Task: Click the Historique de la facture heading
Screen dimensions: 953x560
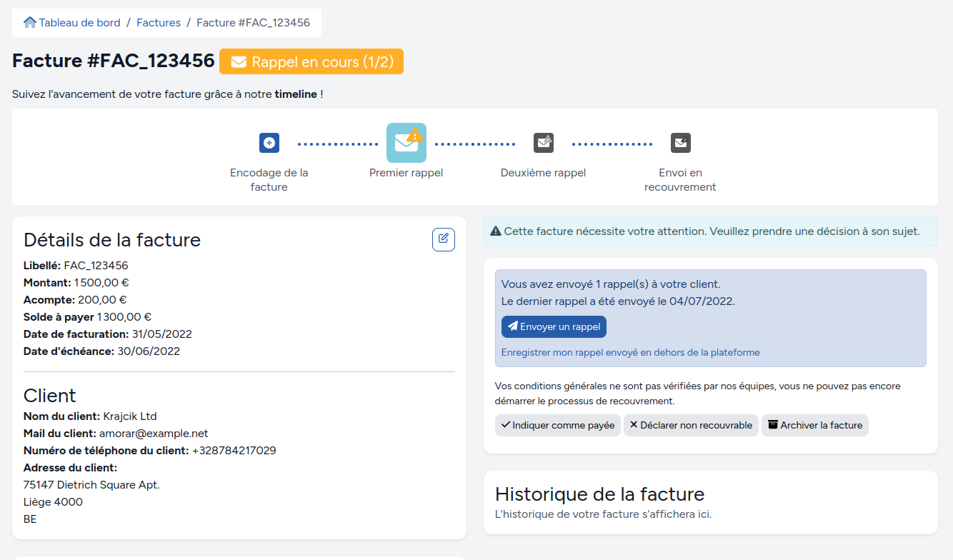Action: point(599,494)
